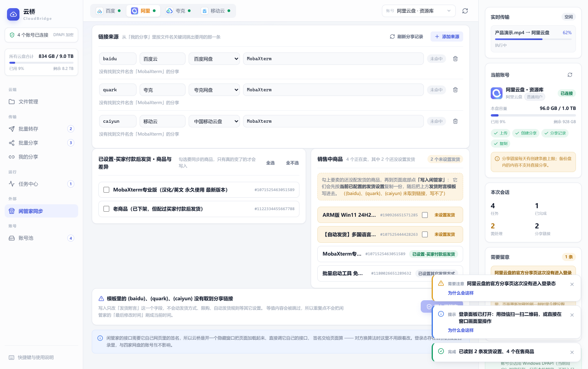Open 任务中心 in the sidebar
The image size is (588, 369).
pos(41,184)
